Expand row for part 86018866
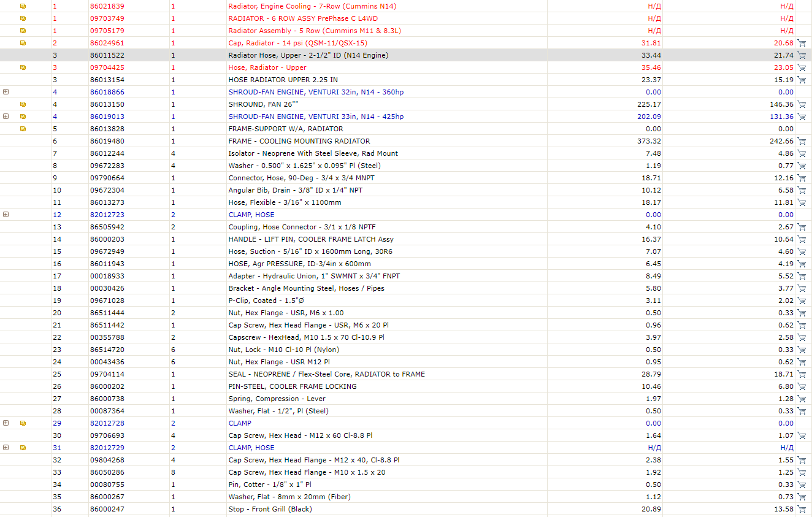 [6, 92]
